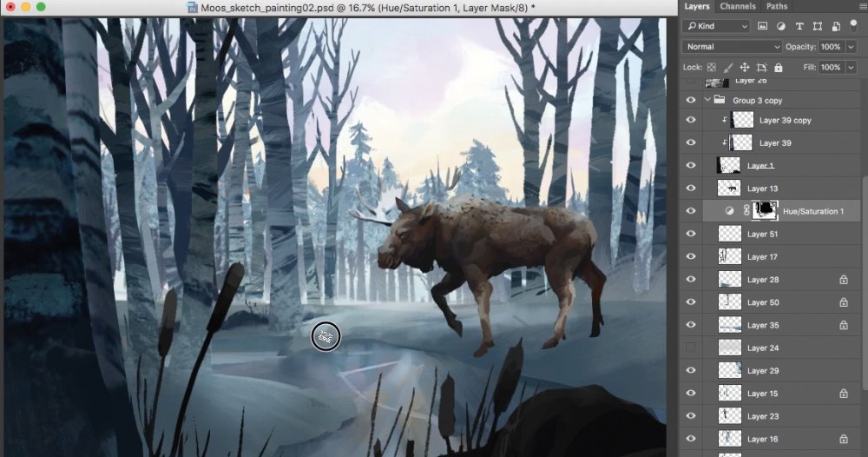Click the Lock all padlock icon
Image resolution: width=868 pixels, height=457 pixels.
coord(779,67)
